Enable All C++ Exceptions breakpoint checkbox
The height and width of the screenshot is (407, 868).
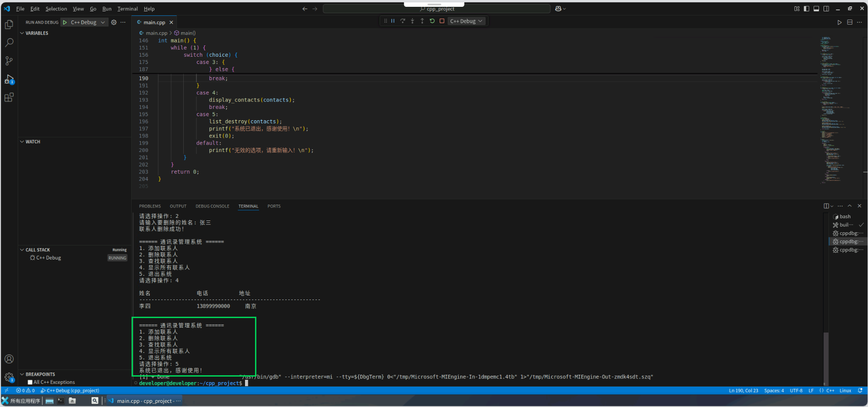tap(30, 382)
